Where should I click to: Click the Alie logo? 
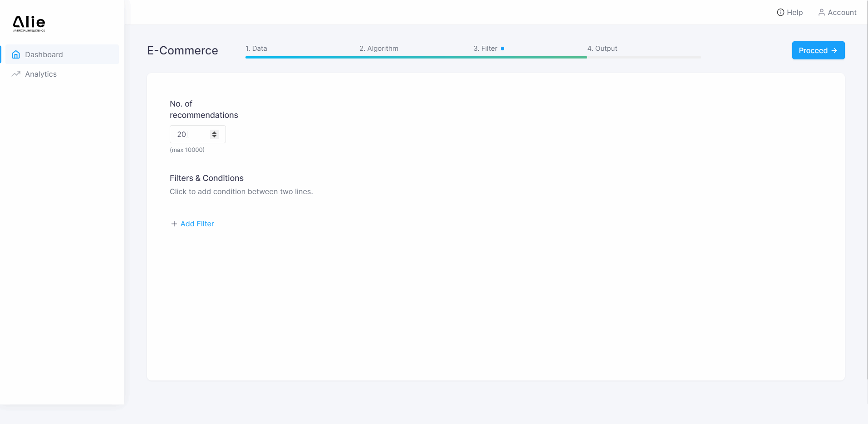pyautogui.click(x=29, y=23)
